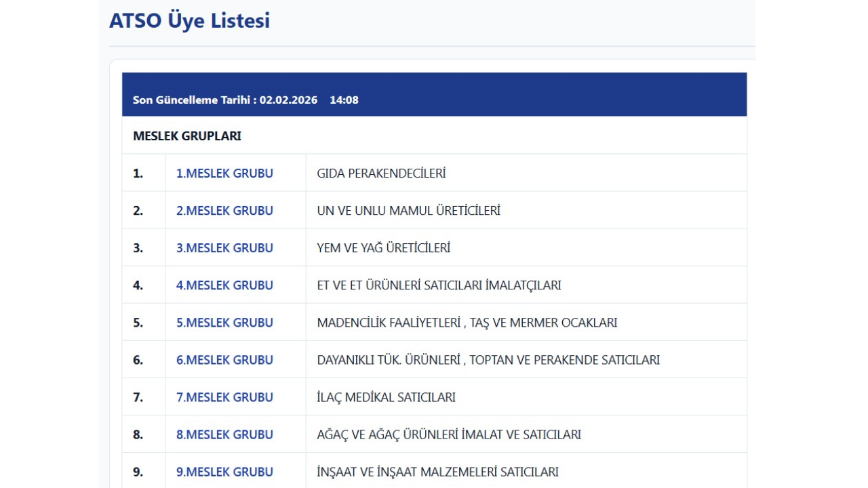This screenshot has width=868, height=488.
Task: Open the 6.MESLEK GRUBU link
Action: (224, 360)
